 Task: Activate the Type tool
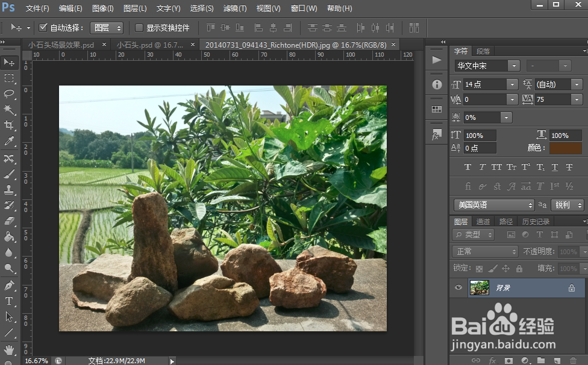9,301
